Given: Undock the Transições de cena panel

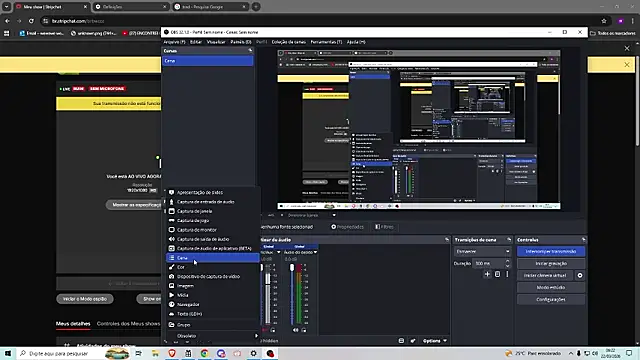Looking at the screenshot, I should pyautogui.click(x=509, y=240).
